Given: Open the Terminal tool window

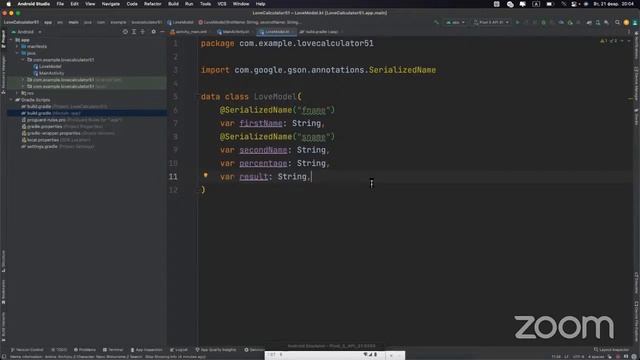Looking at the screenshot, I should tap(113, 350).
